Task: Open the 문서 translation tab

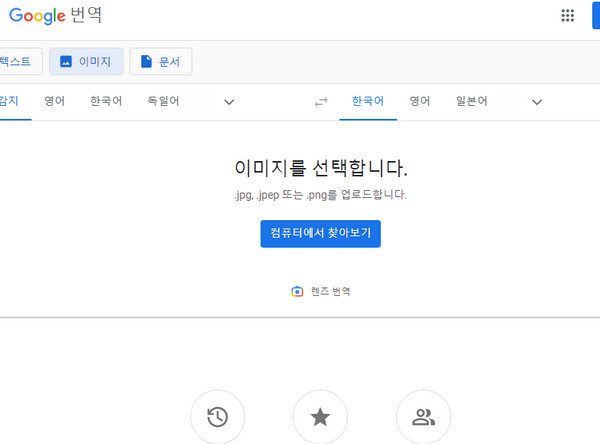Action: (161, 61)
